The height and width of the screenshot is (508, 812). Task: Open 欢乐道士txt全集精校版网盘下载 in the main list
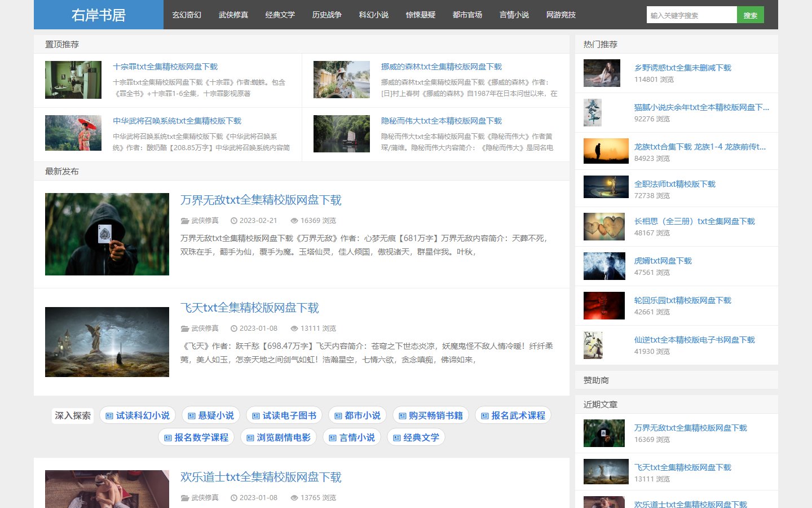point(261,477)
